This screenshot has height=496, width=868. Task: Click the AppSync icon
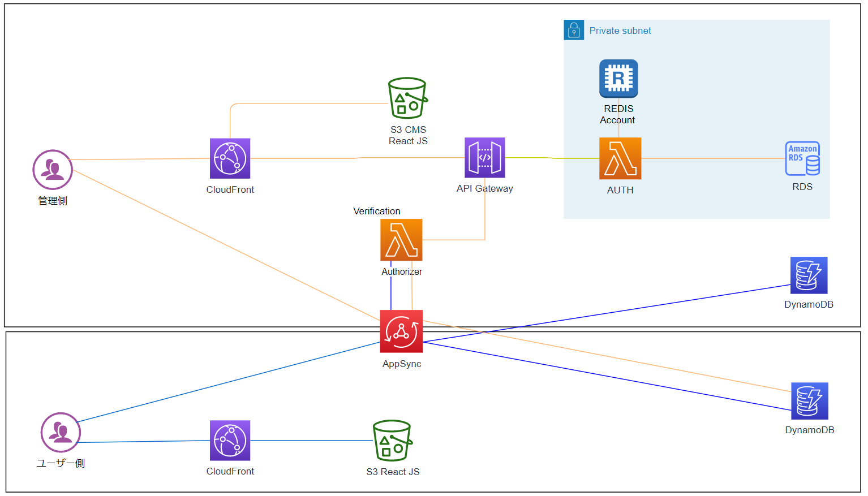click(401, 331)
